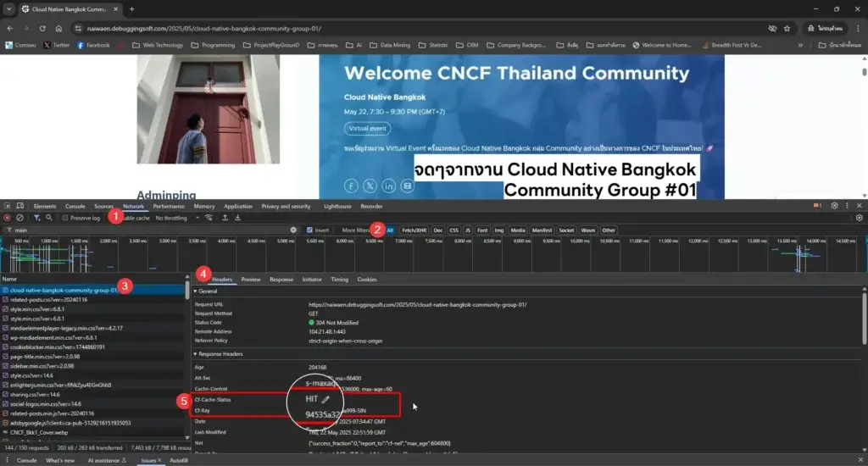Filter requests by Fetch/XHR
868x466 pixels.
[414, 230]
